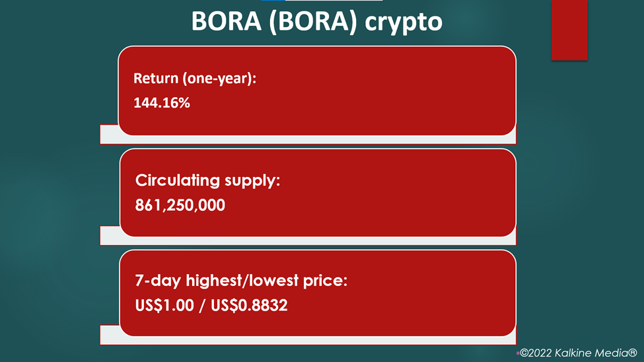Image resolution: width=644 pixels, height=362 pixels.
Task: Click the white tab left of the Circulating supply card
Action: click(x=110, y=235)
